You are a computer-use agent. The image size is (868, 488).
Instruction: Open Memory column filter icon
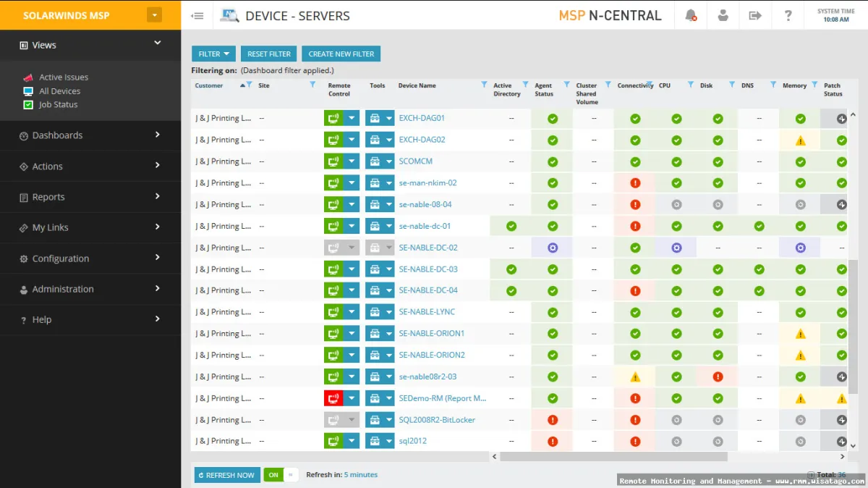814,85
